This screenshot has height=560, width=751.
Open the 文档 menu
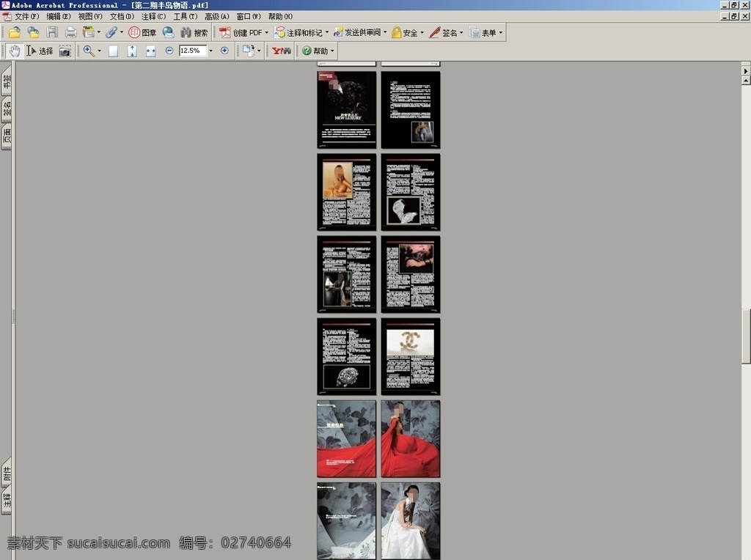[x=122, y=16]
